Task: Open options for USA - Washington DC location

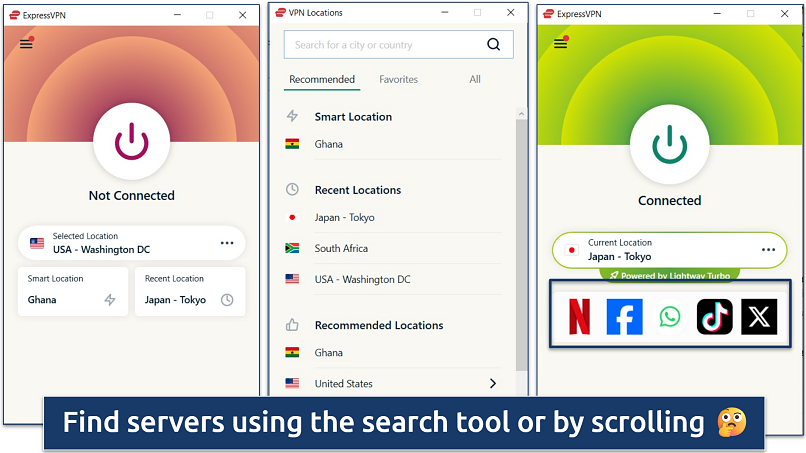Action: pos(227,243)
